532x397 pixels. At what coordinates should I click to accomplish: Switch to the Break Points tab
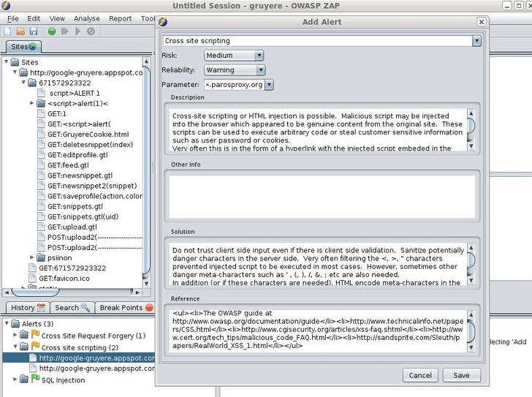pos(125,307)
